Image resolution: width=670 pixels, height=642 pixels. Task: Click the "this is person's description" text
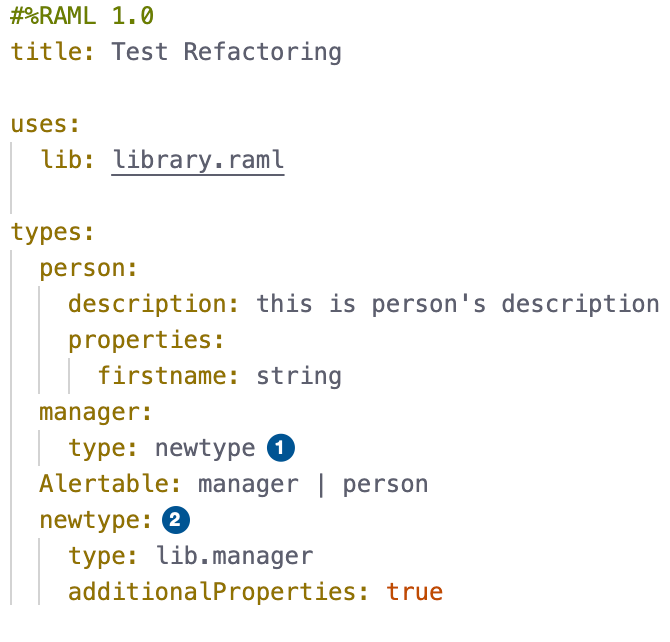(x=457, y=304)
